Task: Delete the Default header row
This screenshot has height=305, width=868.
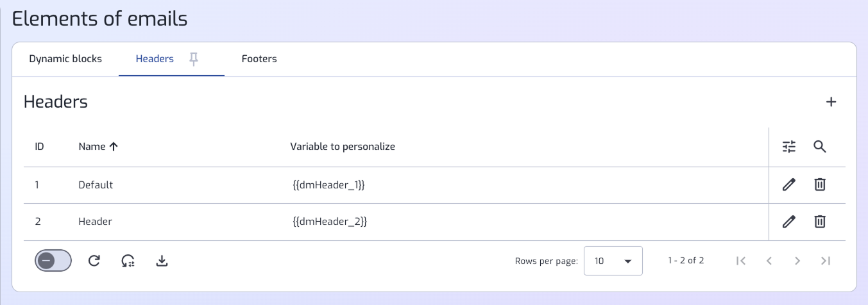Action: [x=820, y=185]
